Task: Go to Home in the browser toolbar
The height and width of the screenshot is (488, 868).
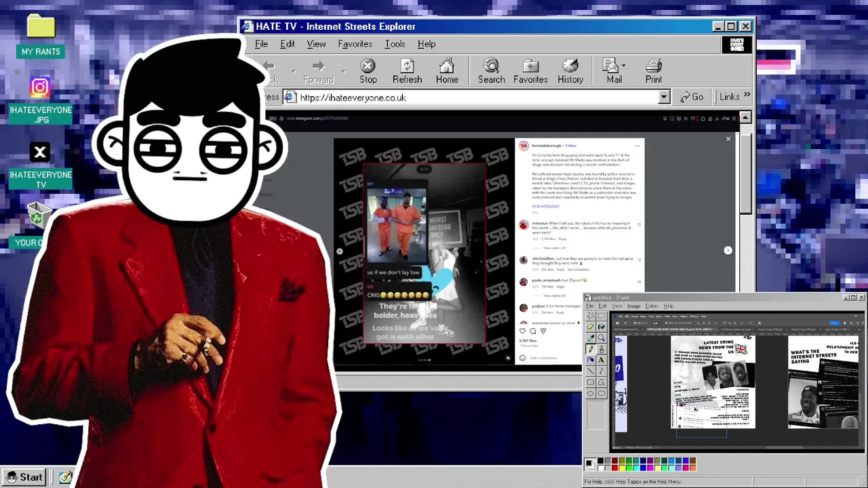Action: coord(447,71)
